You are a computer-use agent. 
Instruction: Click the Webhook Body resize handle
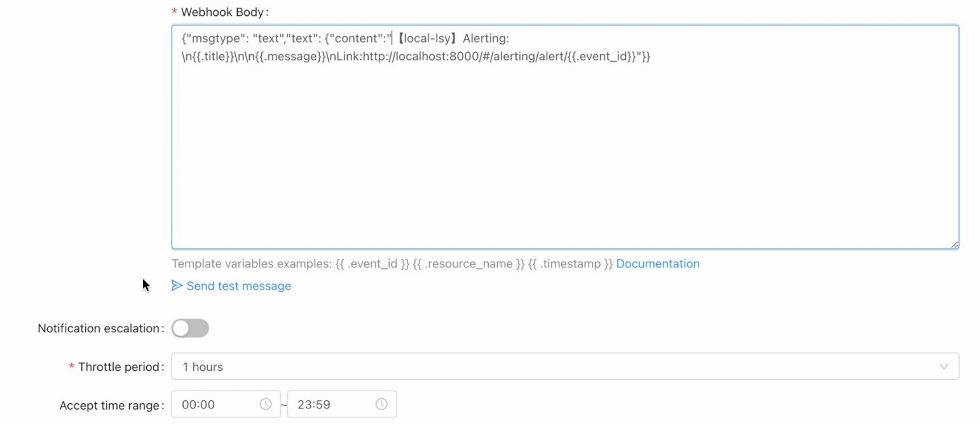tap(954, 245)
